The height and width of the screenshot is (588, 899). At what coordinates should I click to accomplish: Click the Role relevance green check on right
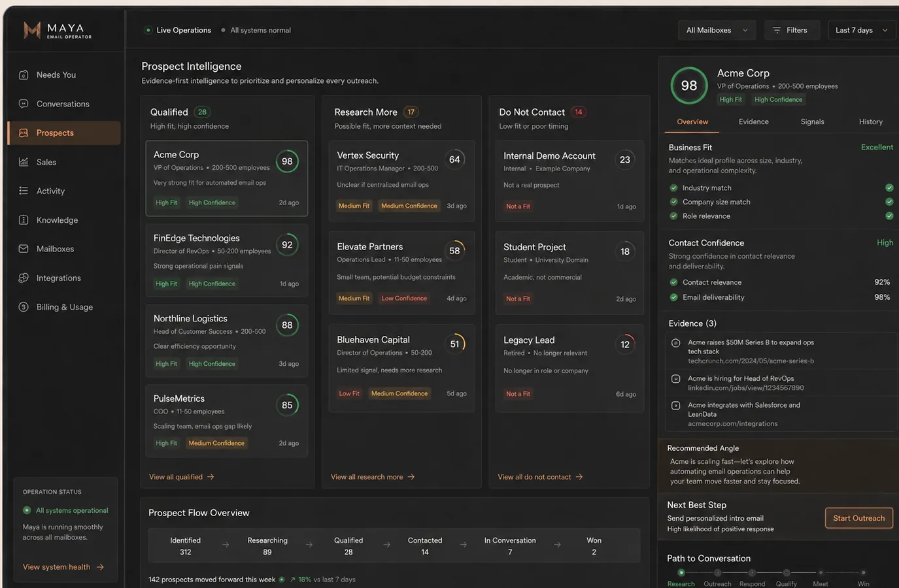click(889, 216)
